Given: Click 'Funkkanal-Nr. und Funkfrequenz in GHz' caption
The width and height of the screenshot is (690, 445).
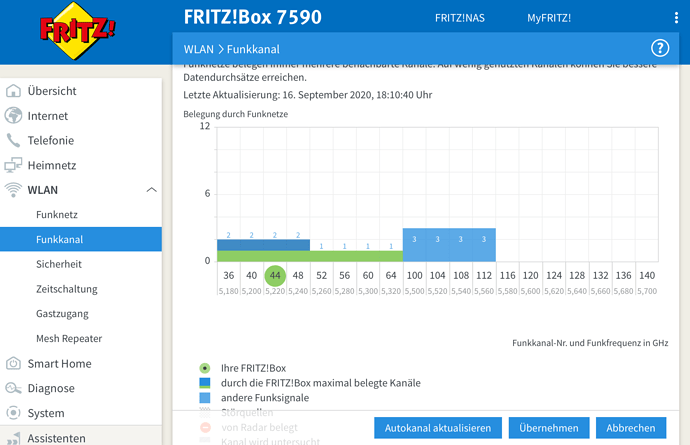Looking at the screenshot, I should click(x=590, y=343).
